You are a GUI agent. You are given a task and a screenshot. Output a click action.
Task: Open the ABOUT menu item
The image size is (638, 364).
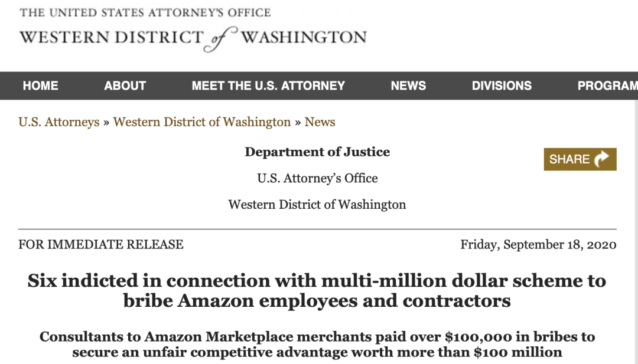(125, 86)
